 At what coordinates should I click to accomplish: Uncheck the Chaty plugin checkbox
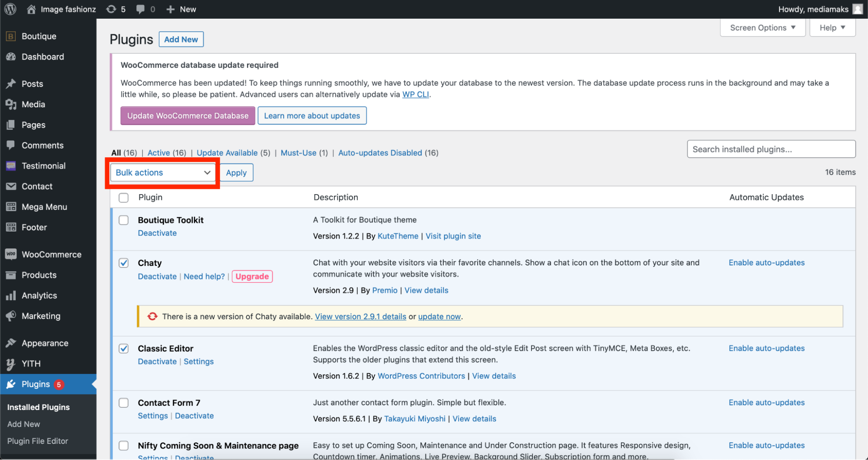[x=124, y=263]
